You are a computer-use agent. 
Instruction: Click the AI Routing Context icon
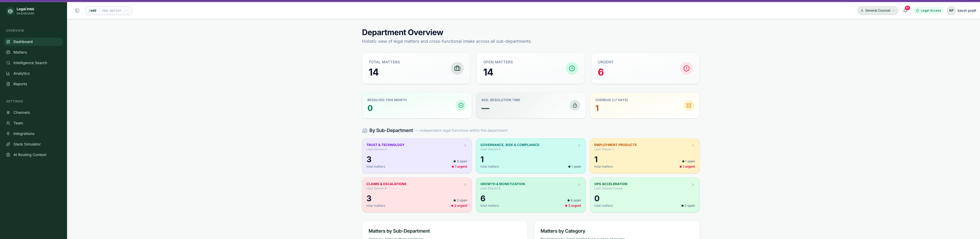pos(8,155)
